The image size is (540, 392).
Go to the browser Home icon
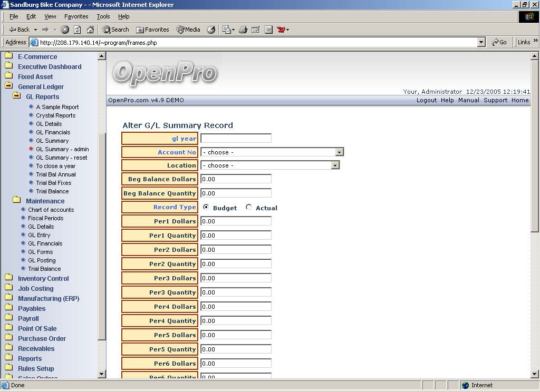(90, 30)
